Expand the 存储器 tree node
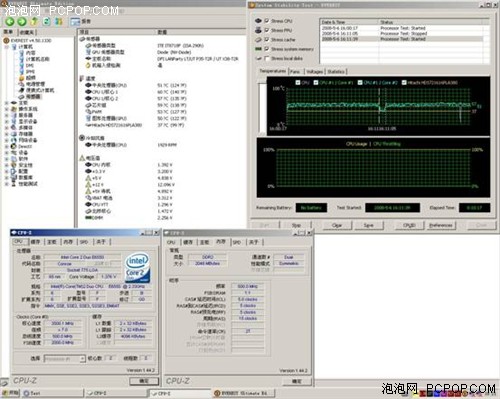Image resolution: width=500 pixels, height=399 pixels. coord(6,134)
